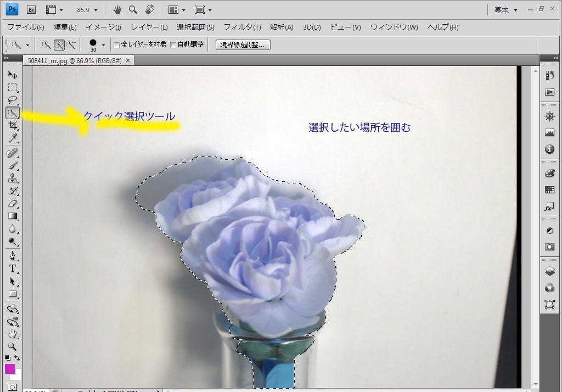Screen dimensions: 562x392
Task: Expand the 86.9 zoom level dropdown
Action: click(96, 10)
